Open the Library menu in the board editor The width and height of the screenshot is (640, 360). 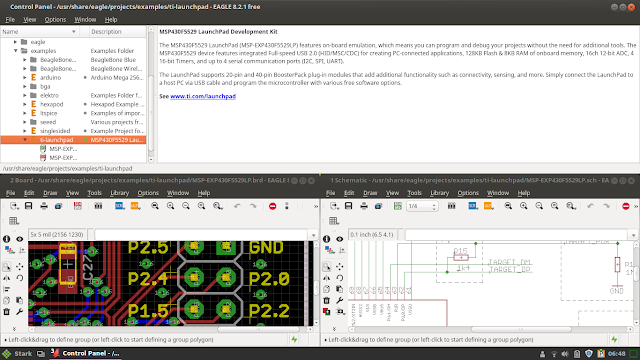pyautogui.click(x=120, y=193)
